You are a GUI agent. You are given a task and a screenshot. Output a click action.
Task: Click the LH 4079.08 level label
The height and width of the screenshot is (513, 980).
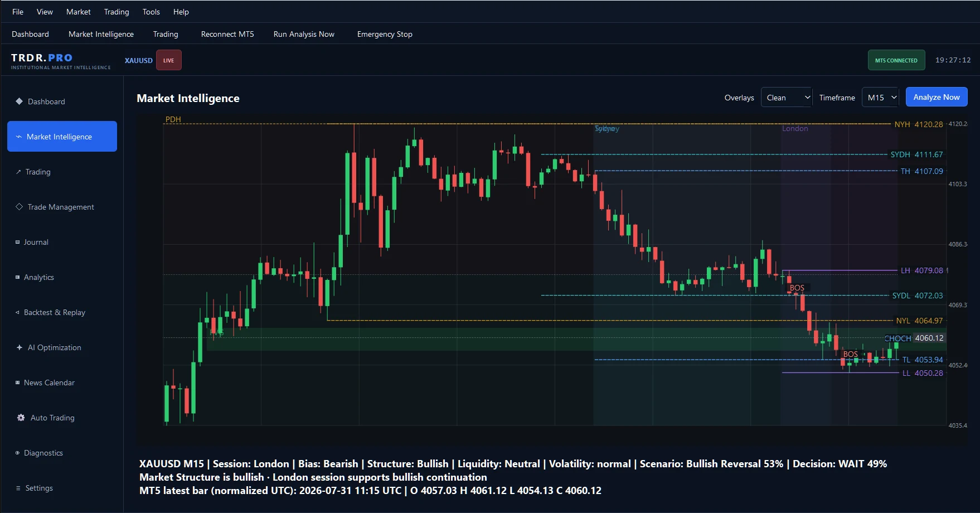[922, 270]
